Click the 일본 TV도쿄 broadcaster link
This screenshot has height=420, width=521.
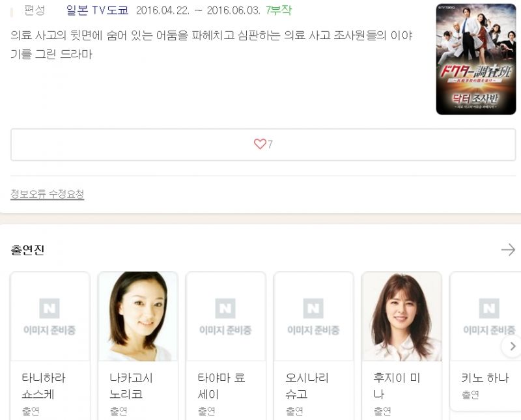[x=97, y=10]
